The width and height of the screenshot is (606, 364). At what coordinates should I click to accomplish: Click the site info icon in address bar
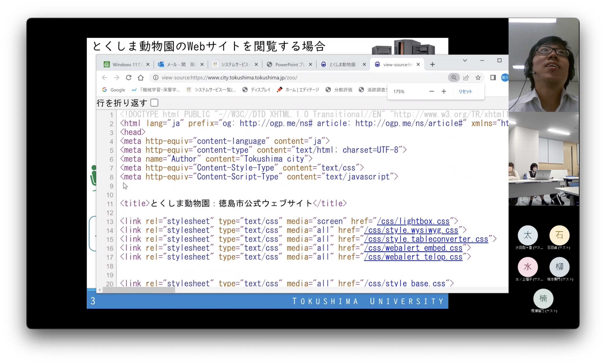156,78
